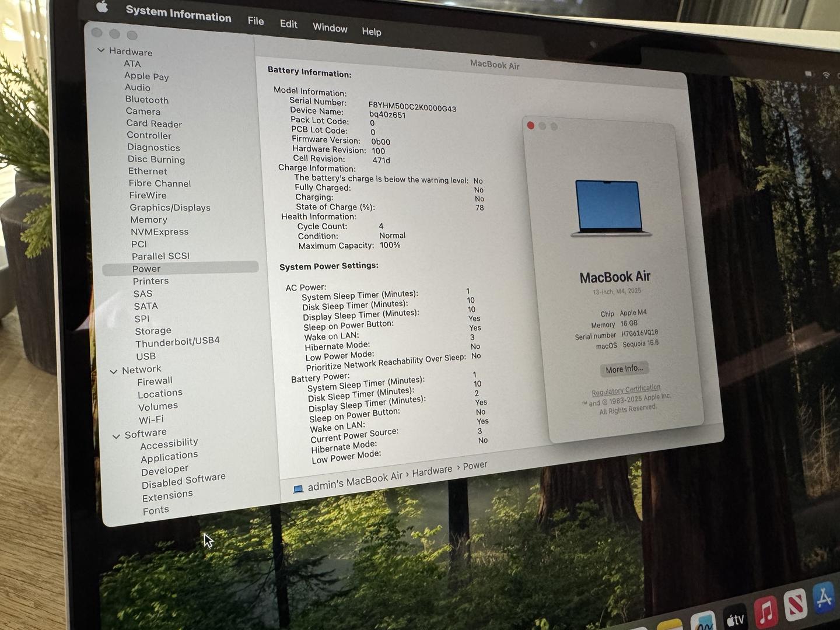The image size is (840, 630).
Task: Open the Regulatory Certification link
Action: (x=626, y=390)
